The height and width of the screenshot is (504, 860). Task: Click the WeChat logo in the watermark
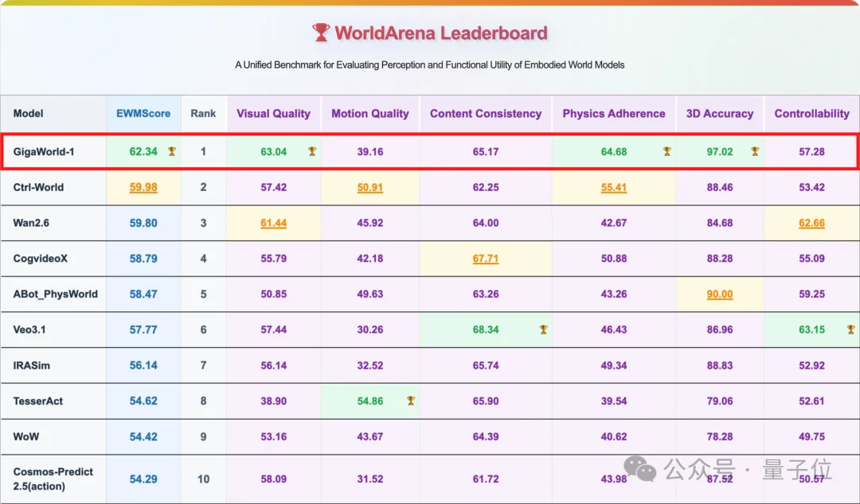click(x=639, y=470)
